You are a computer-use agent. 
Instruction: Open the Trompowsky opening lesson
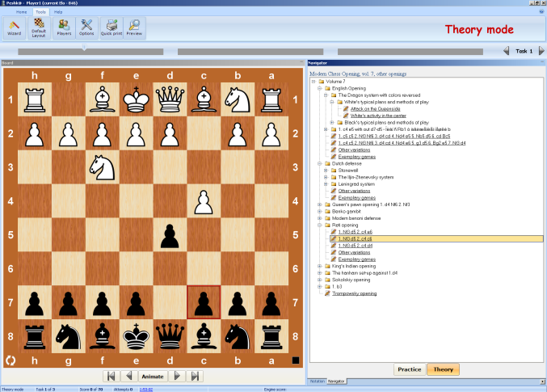click(x=354, y=293)
